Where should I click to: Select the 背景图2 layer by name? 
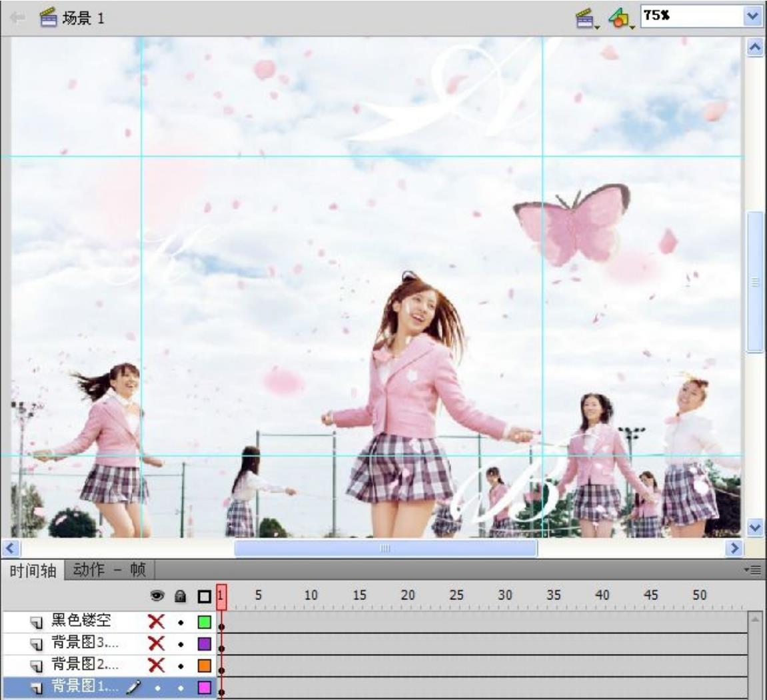tap(85, 665)
